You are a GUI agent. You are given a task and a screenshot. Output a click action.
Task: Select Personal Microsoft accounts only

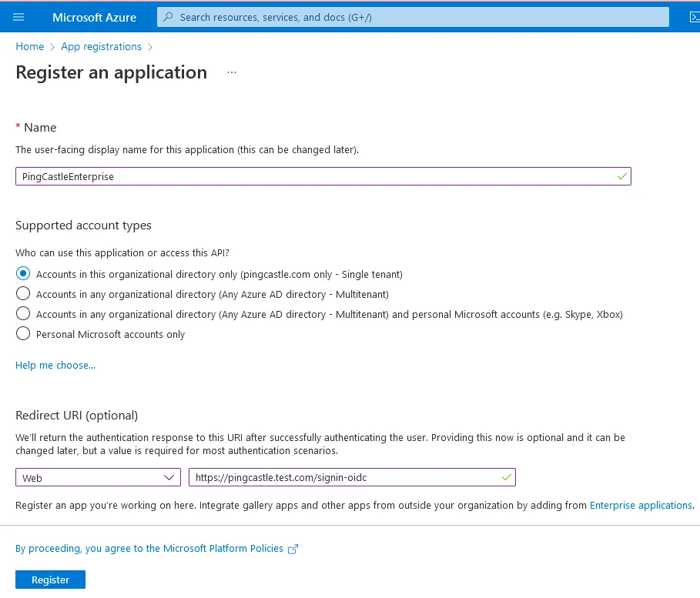click(x=23, y=333)
